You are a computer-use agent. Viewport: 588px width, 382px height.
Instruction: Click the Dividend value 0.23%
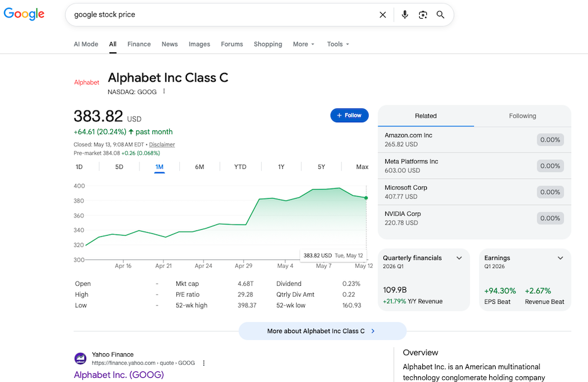351,284
